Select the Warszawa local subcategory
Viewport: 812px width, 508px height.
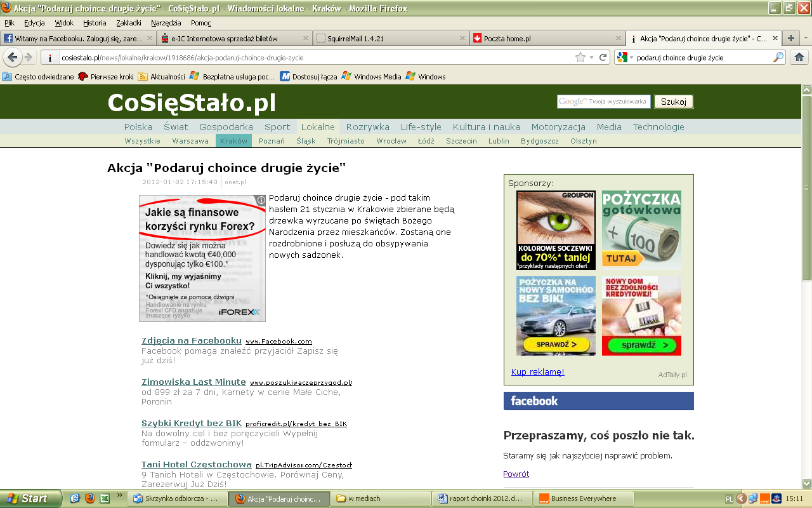190,141
